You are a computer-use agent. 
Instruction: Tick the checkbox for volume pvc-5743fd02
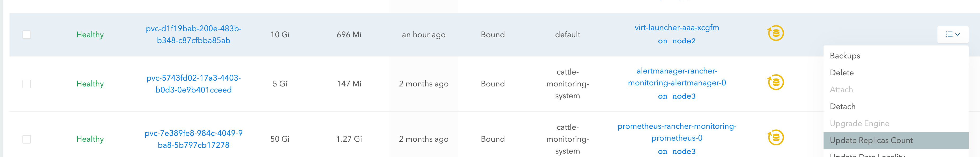pyautogui.click(x=27, y=84)
